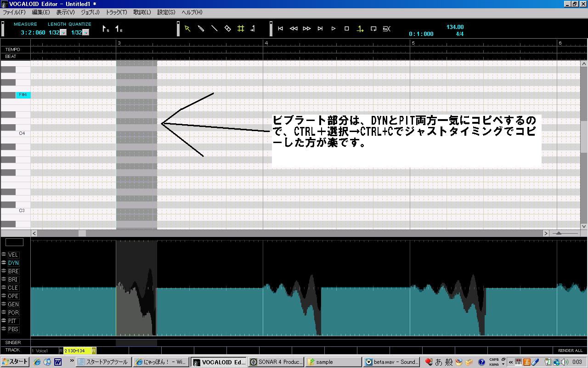Select the DYN parameter button
Screen dimensions: 588x368
(x=13, y=263)
